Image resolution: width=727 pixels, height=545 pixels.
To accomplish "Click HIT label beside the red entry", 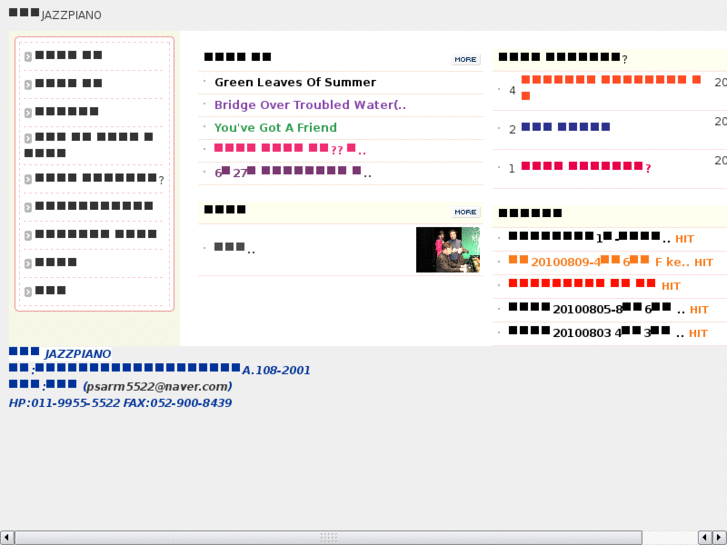I will (x=670, y=286).
